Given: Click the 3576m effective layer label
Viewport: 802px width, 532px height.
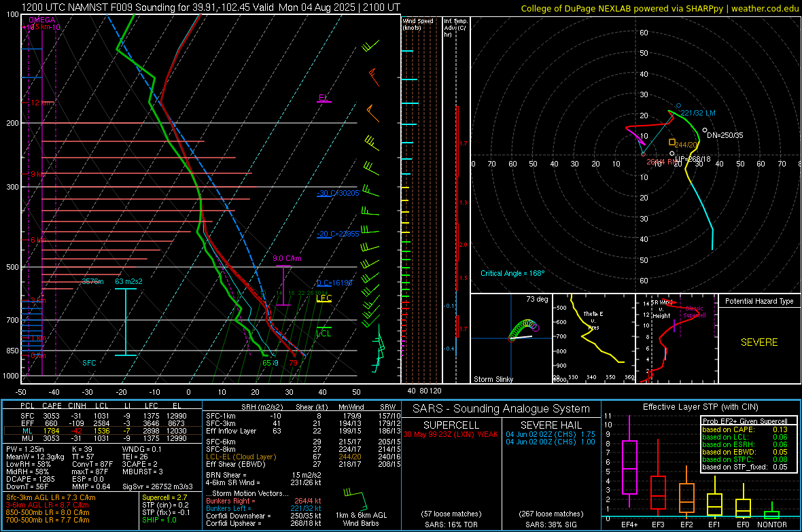Looking at the screenshot, I should pyautogui.click(x=92, y=281).
